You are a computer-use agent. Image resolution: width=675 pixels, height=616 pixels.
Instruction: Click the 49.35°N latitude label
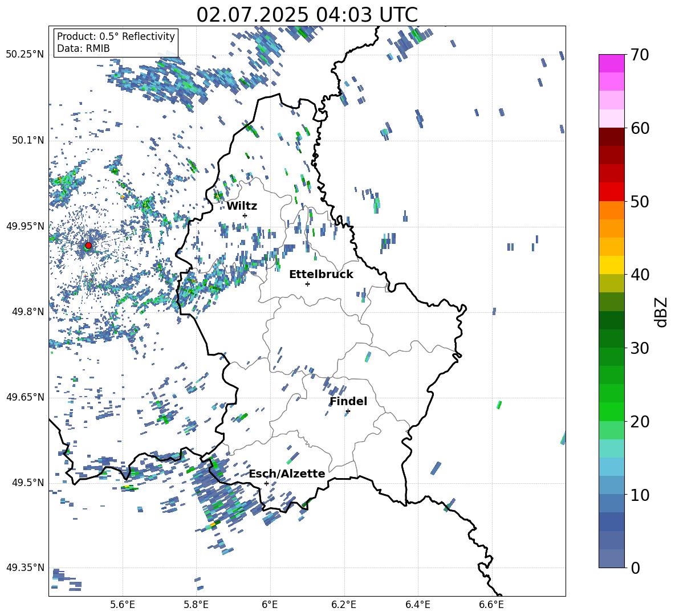tap(25, 568)
